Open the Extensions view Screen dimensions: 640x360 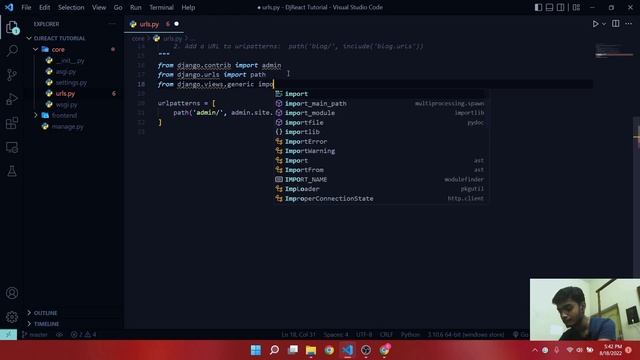coord(12,123)
